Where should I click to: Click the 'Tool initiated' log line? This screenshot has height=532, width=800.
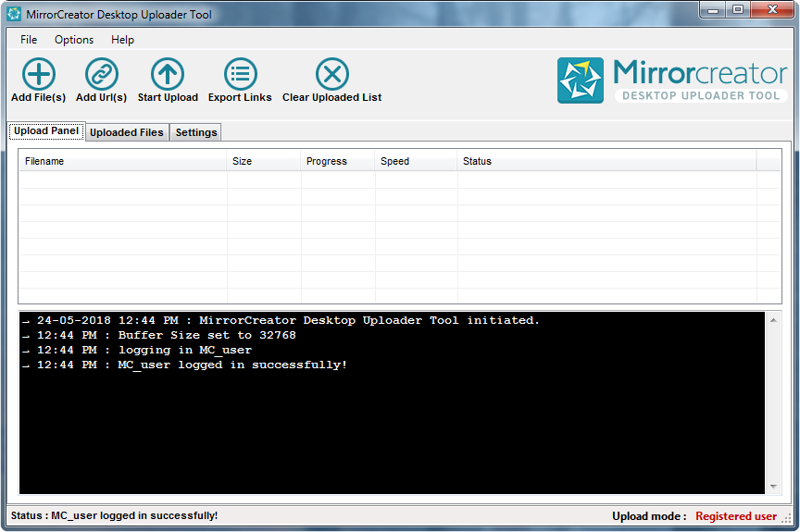click(281, 320)
